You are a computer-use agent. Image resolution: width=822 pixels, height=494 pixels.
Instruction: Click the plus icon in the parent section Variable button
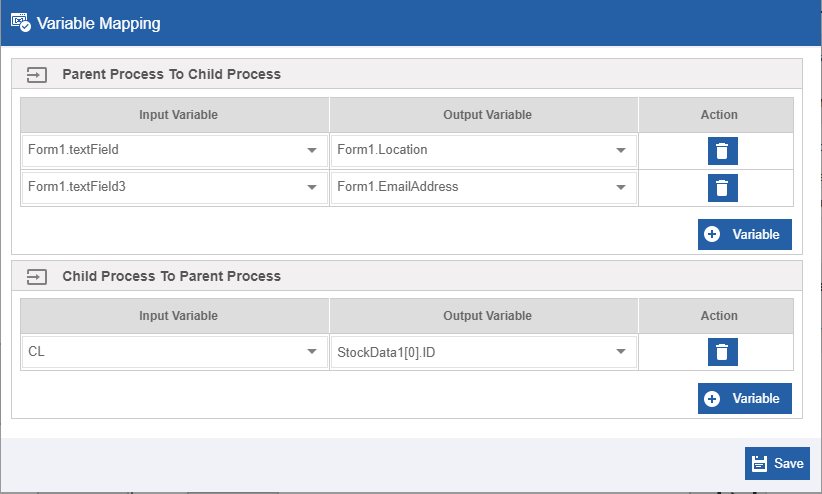click(x=712, y=234)
